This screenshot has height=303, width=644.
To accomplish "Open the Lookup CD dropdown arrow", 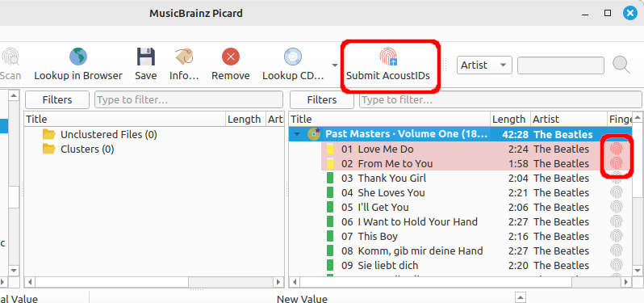I will [x=335, y=65].
